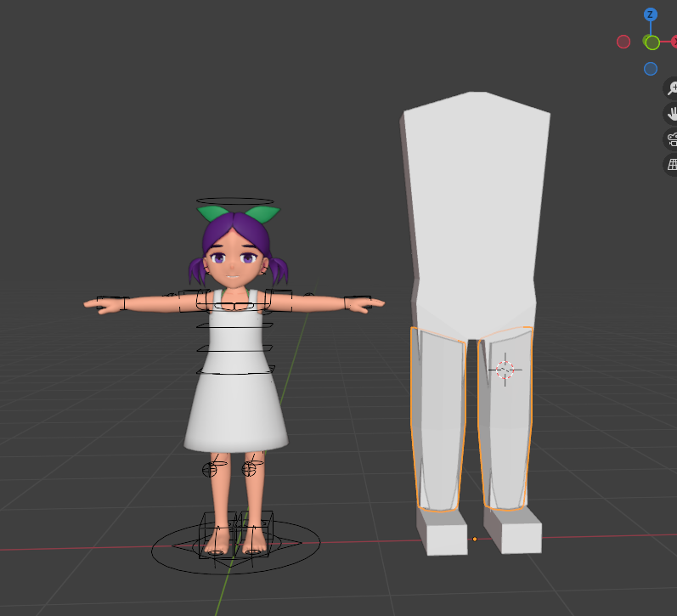The width and height of the screenshot is (677, 616).
Task: Toggle perspective/orthographic grid icon
Action: pos(671,165)
